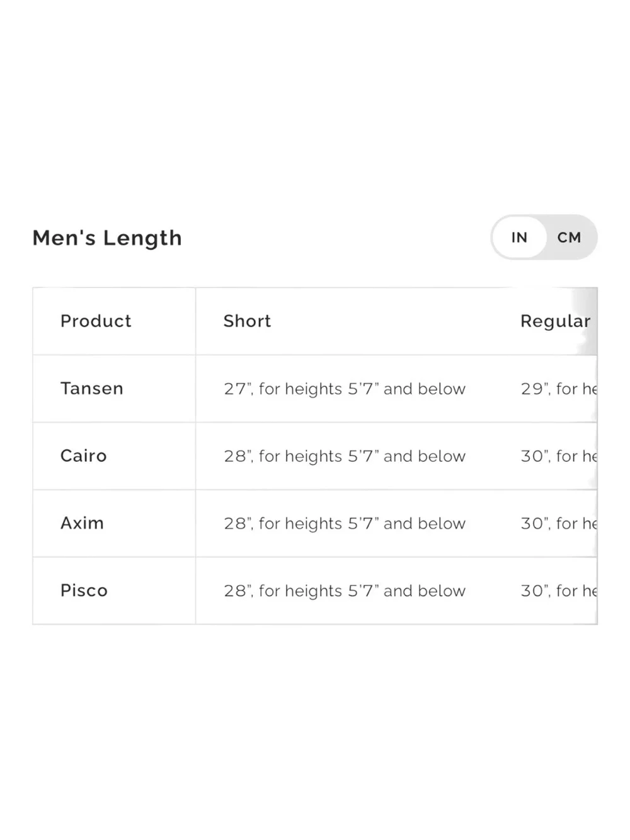Click Cairo regular length 30" cell
630x840 pixels.
tap(558, 456)
